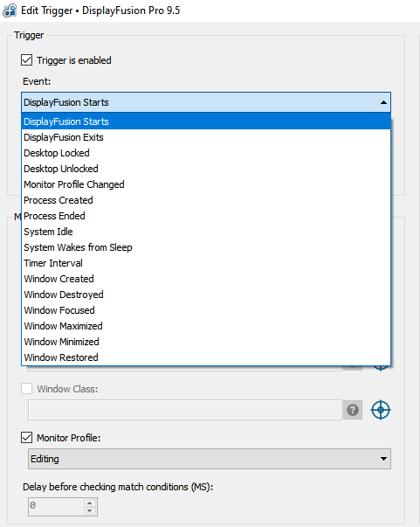
Task: Click the Window Class text field
Action: pos(185,410)
